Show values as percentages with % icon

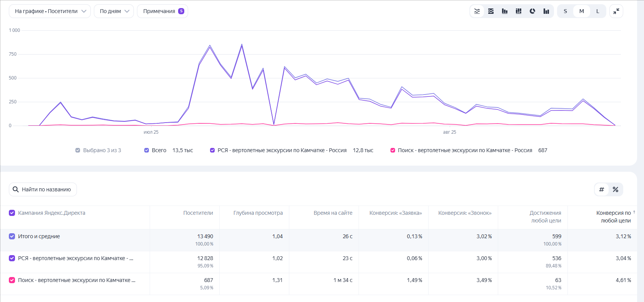click(x=616, y=189)
